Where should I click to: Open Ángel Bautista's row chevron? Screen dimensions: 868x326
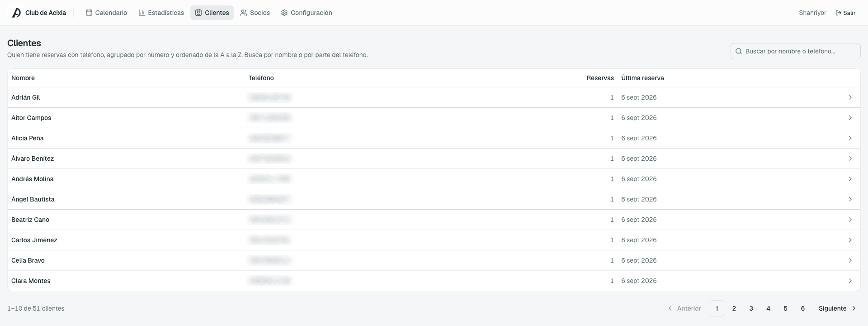pos(850,199)
